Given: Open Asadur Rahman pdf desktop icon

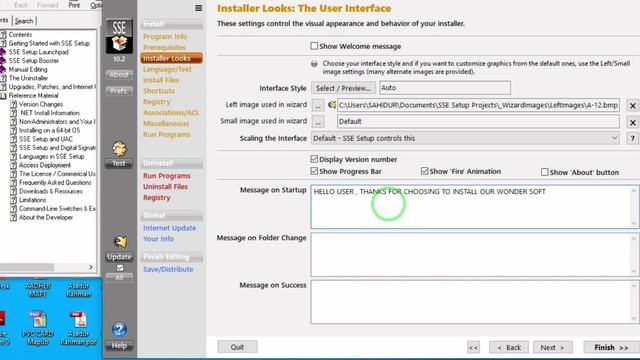Looking at the screenshot, I should coord(78,329).
